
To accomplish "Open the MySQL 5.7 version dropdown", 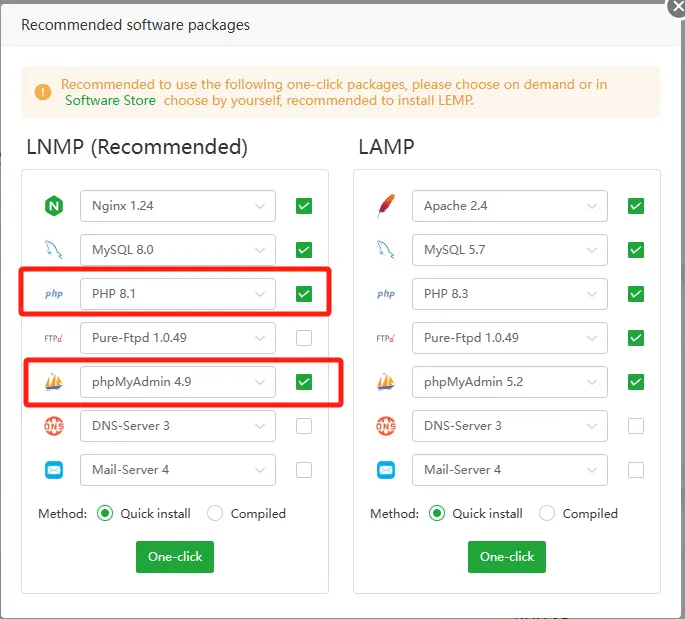I will tap(510, 250).
